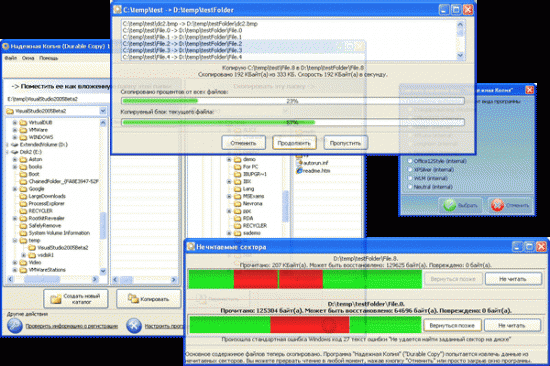Select VisualStudio2005Beta2 under temp in tree

63,248
